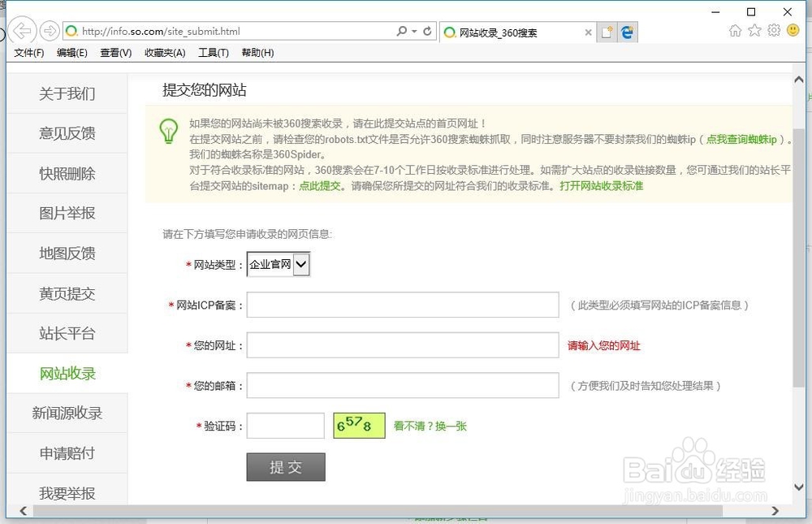The image size is (812, 524).
Task: Open a new tab with the new-tab button
Action: pos(607,32)
